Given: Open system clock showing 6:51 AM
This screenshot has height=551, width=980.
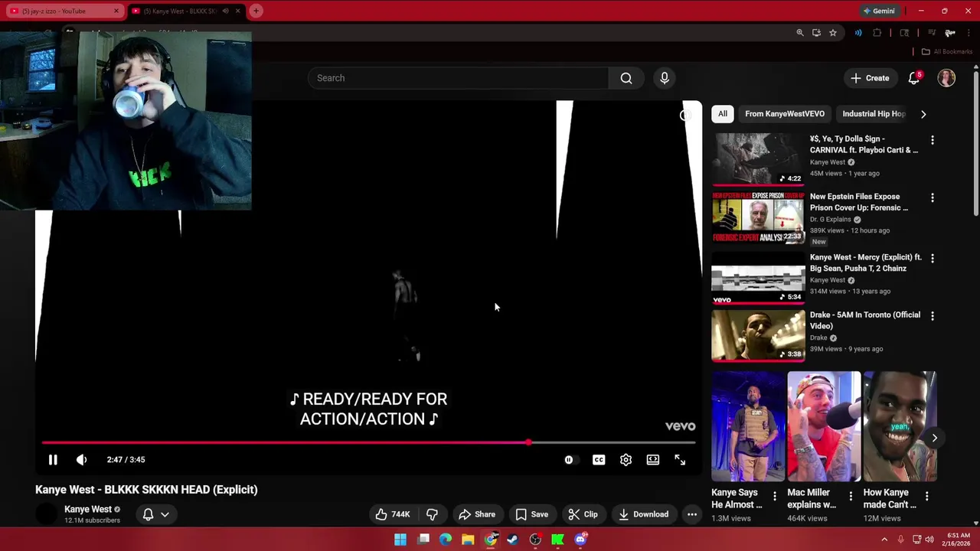Looking at the screenshot, I should tap(959, 540).
